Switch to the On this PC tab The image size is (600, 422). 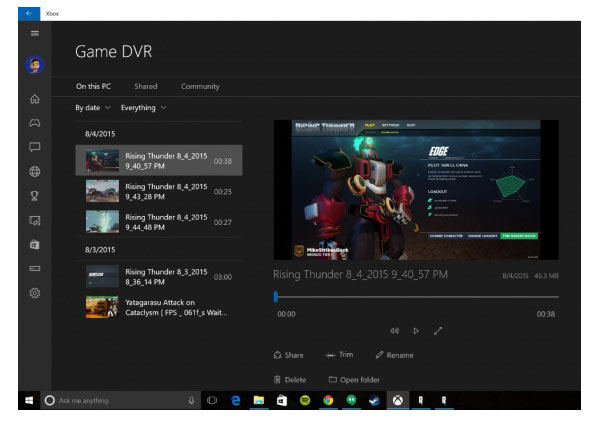(93, 86)
